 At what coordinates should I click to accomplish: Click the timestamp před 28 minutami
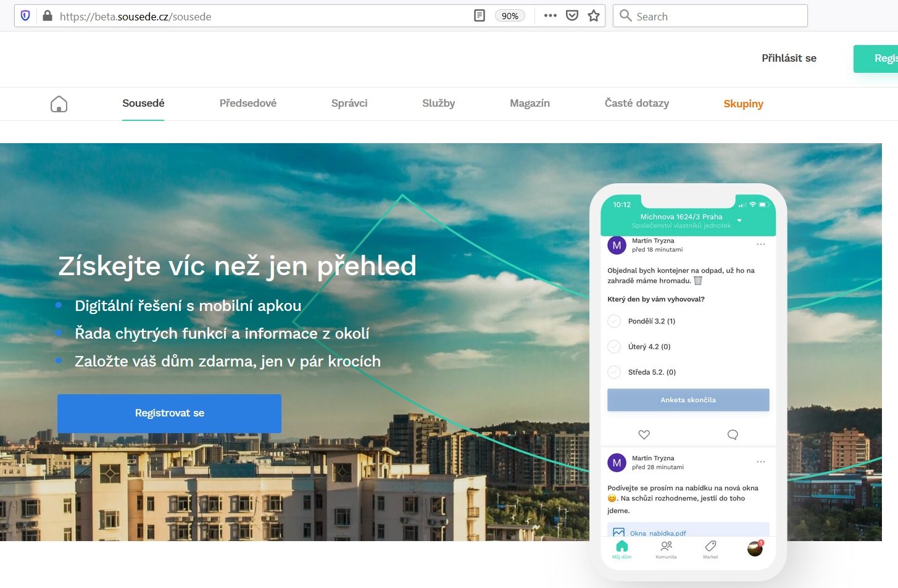pyautogui.click(x=658, y=467)
